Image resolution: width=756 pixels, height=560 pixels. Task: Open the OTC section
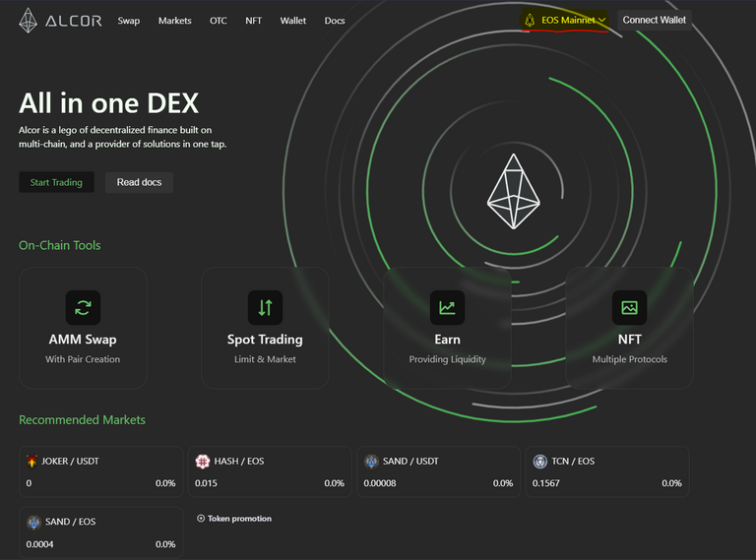[x=218, y=21]
